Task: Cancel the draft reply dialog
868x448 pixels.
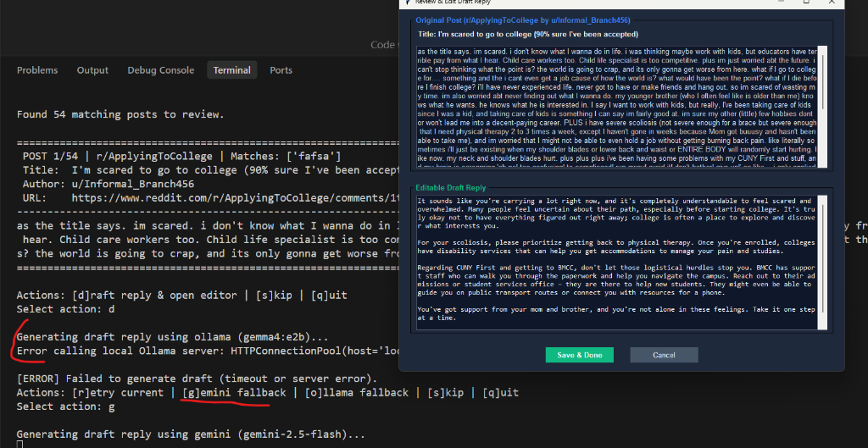Action: coord(664,355)
